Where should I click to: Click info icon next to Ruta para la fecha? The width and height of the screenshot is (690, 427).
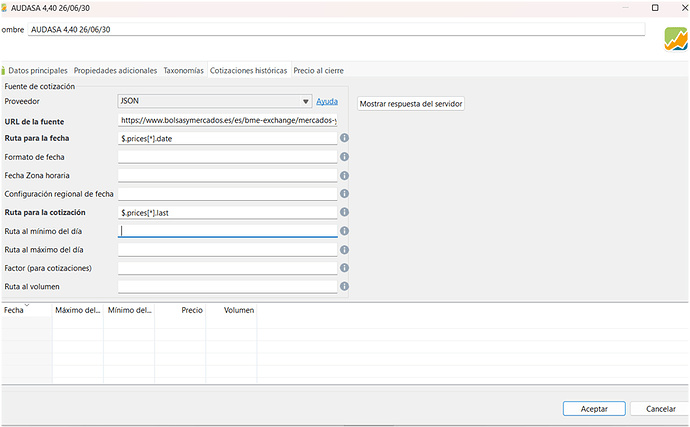point(344,138)
